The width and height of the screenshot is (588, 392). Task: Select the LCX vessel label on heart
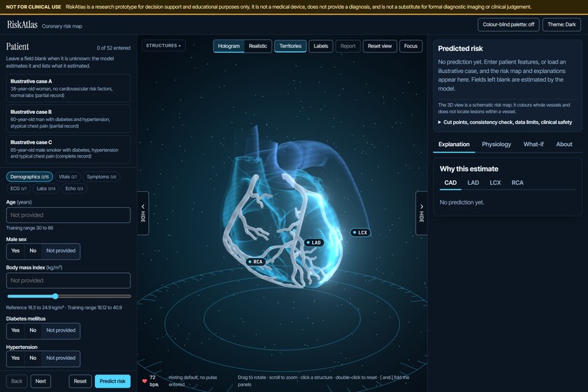pyautogui.click(x=360, y=233)
